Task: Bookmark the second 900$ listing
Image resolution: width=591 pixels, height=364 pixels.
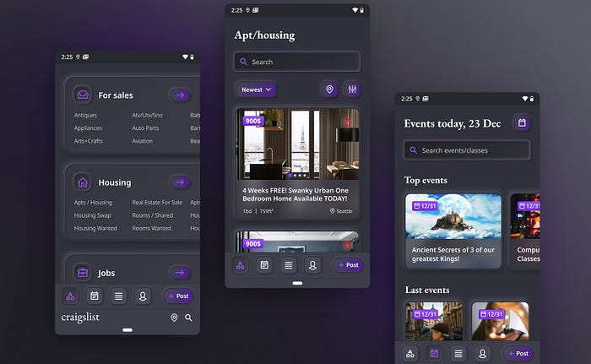Action: click(x=347, y=246)
